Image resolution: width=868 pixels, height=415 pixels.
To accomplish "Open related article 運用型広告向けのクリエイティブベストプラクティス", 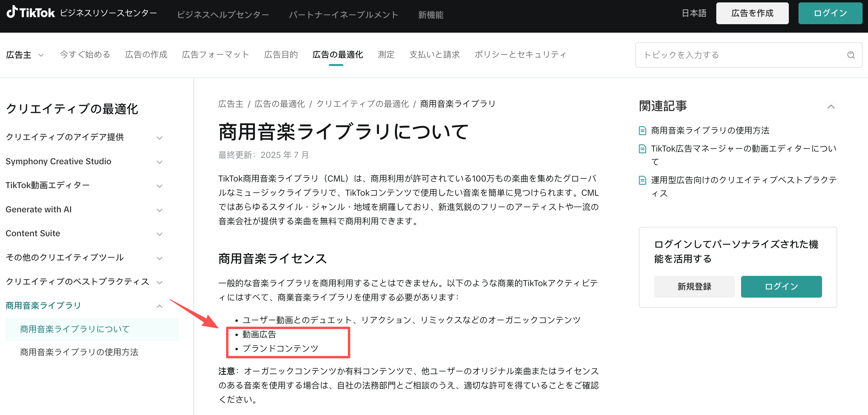I will (x=743, y=186).
